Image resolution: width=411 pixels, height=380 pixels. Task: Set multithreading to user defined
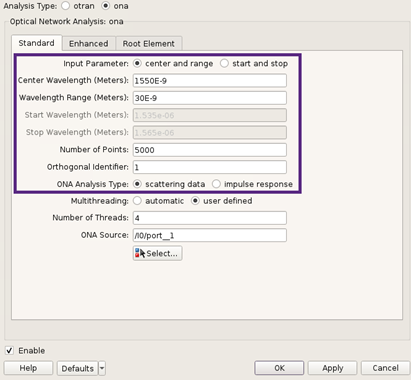coord(195,201)
